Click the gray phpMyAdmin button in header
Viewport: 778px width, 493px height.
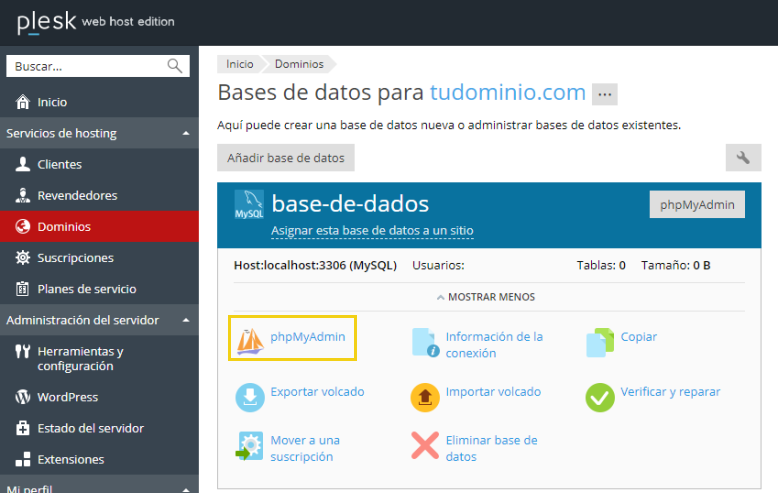(697, 204)
